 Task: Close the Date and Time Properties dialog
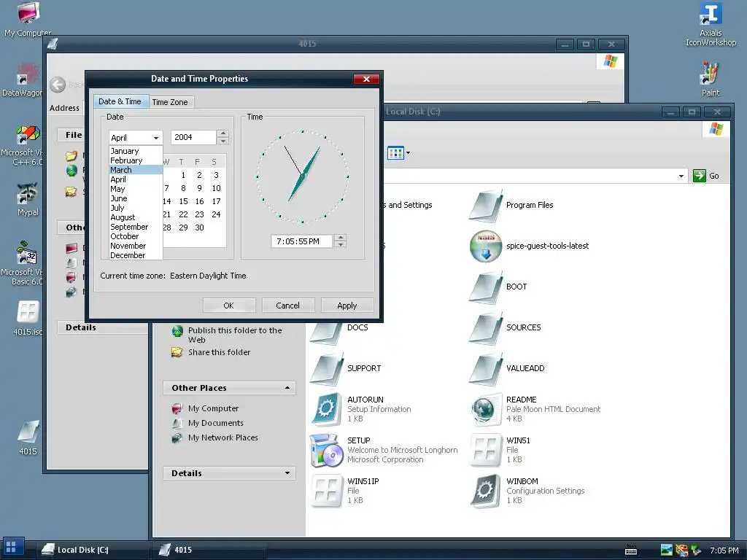coord(366,79)
